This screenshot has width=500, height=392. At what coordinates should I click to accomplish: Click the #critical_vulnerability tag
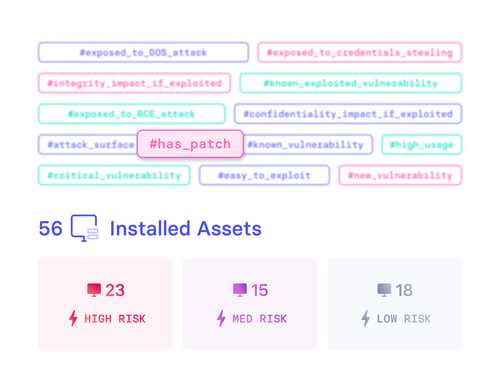[x=114, y=175]
